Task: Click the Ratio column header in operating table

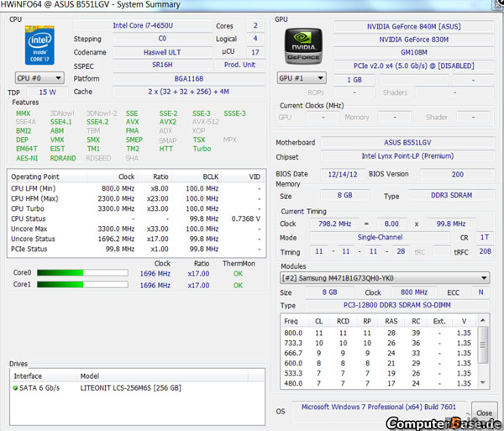Action: 155,176
